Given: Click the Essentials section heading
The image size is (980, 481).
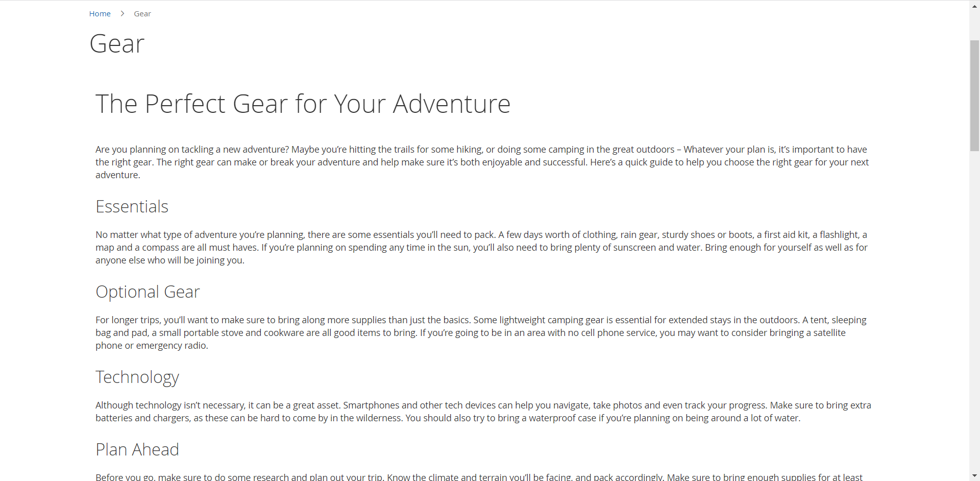Looking at the screenshot, I should coord(132,207).
